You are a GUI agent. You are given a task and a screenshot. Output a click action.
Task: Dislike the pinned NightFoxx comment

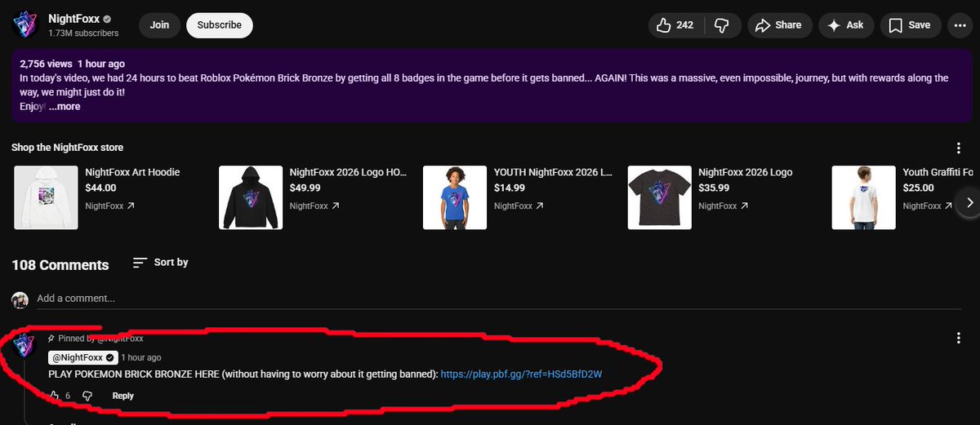point(88,396)
